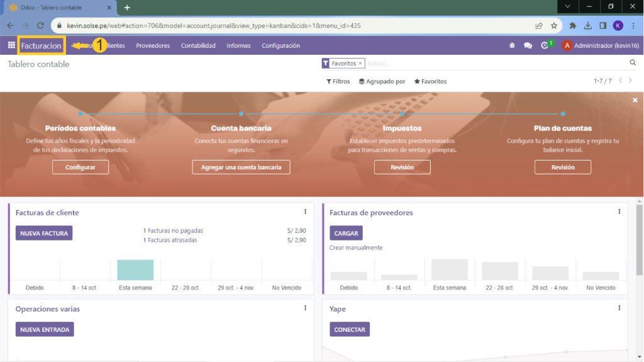This screenshot has width=644, height=362.
Task: Open the Favoritos dropdown
Action: click(430, 81)
